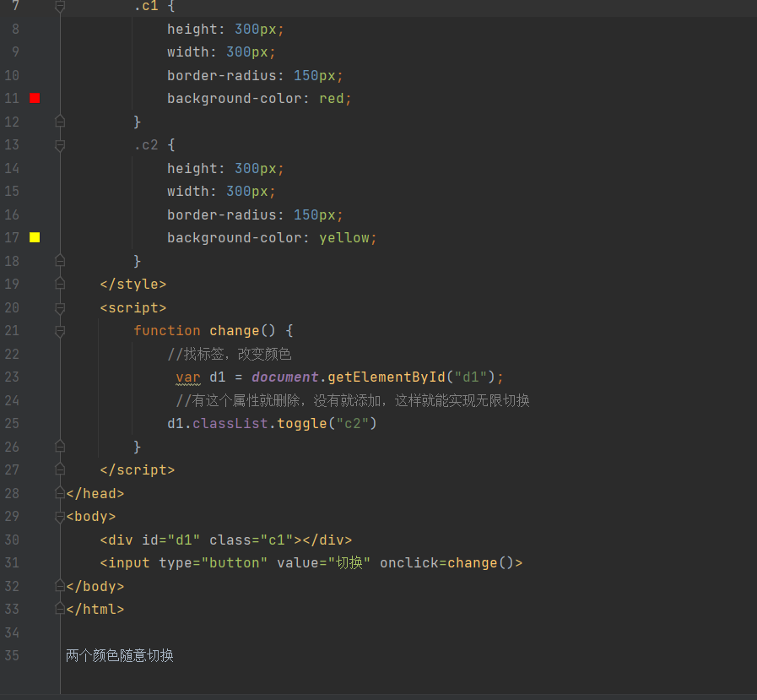Collapse the function change() fold marker

point(60,331)
